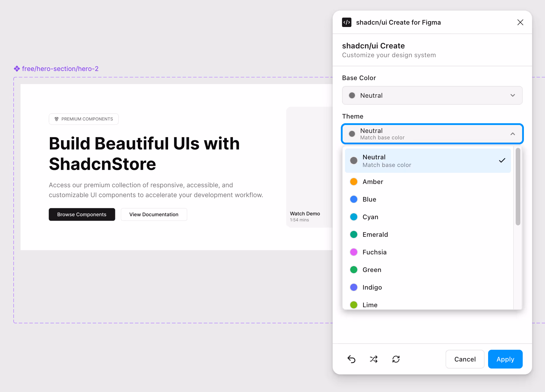Select Neutral Match base color option
Image resolution: width=545 pixels, height=392 pixels.
tap(428, 161)
